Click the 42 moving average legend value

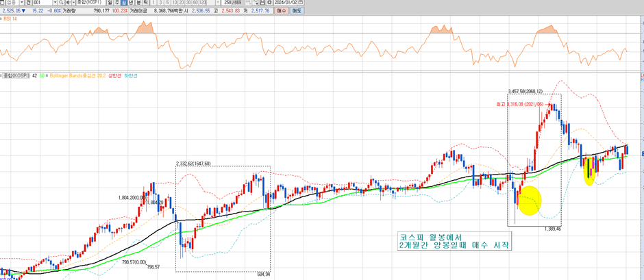pyautogui.click(x=34, y=76)
